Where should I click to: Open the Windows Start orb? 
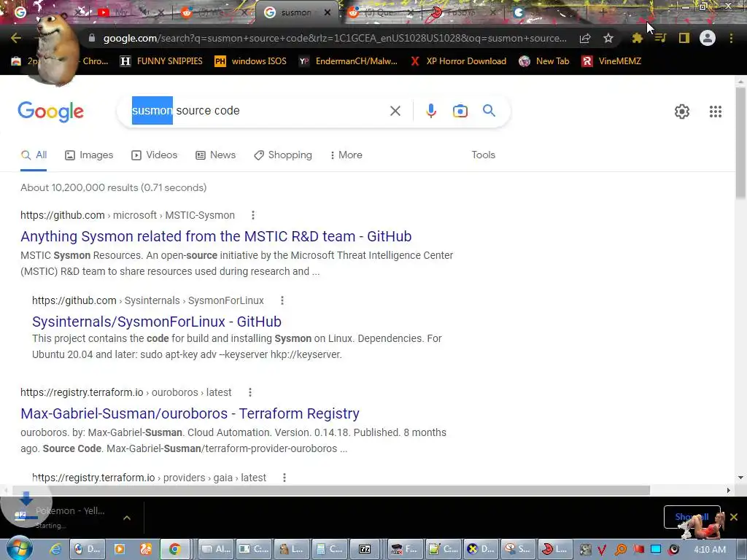20,548
